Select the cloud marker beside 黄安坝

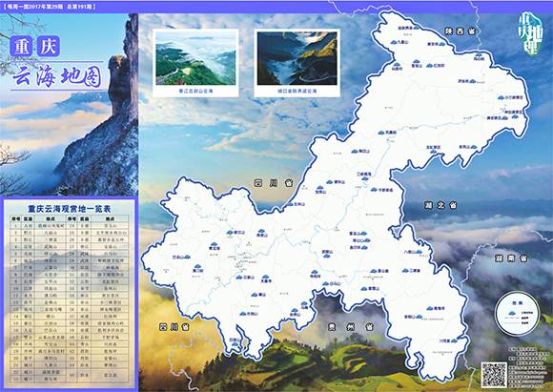coord(442,45)
